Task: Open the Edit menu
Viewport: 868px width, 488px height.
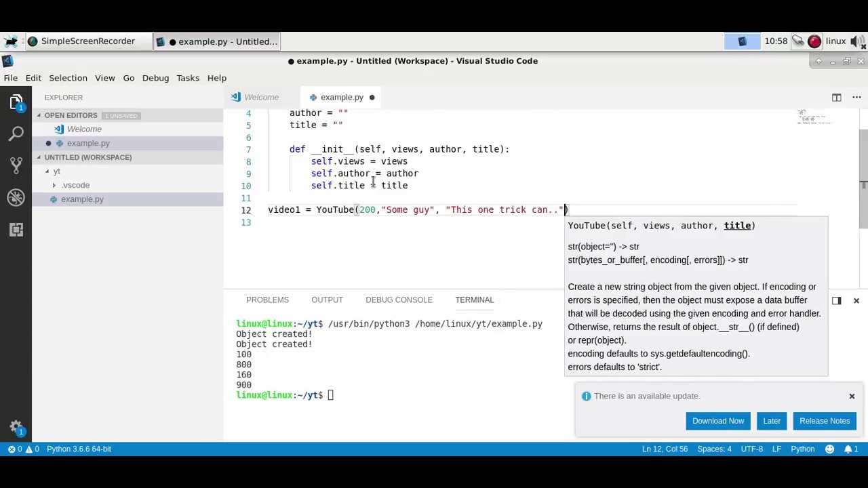Action: tap(33, 78)
